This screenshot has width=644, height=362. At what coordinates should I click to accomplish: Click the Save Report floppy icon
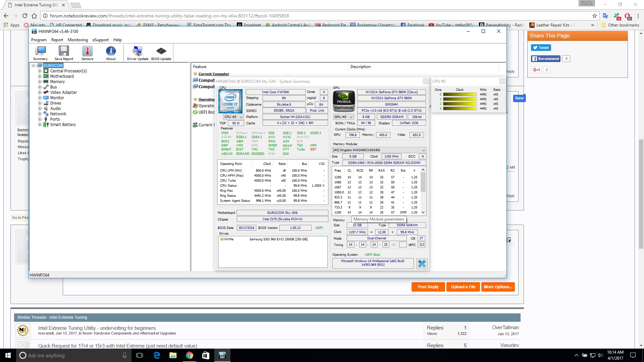pos(64,53)
